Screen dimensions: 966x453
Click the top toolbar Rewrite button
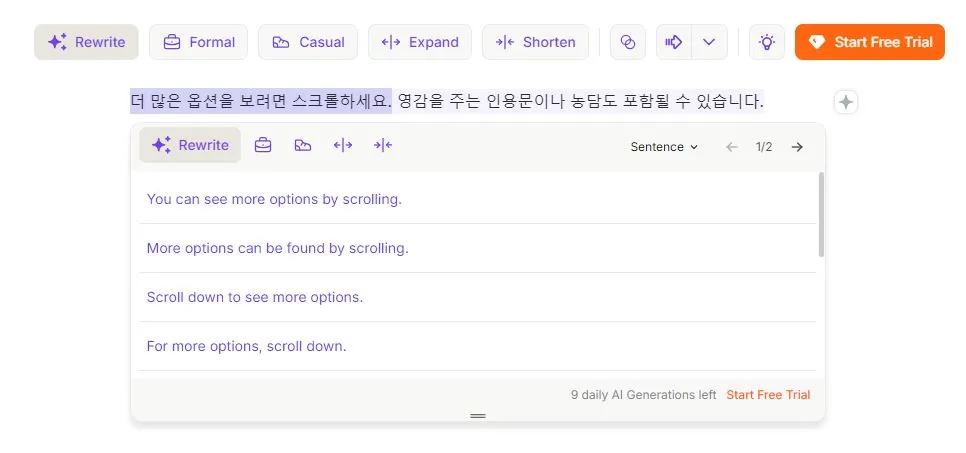tap(86, 42)
